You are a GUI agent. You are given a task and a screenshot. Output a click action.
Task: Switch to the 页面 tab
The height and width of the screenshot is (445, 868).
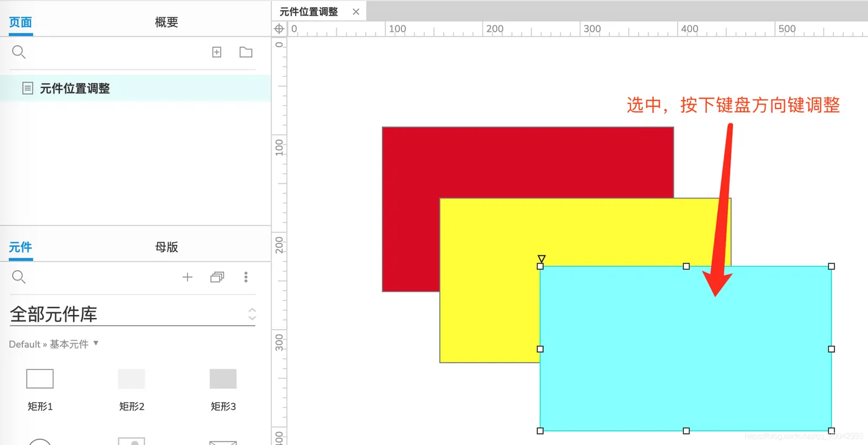click(20, 22)
